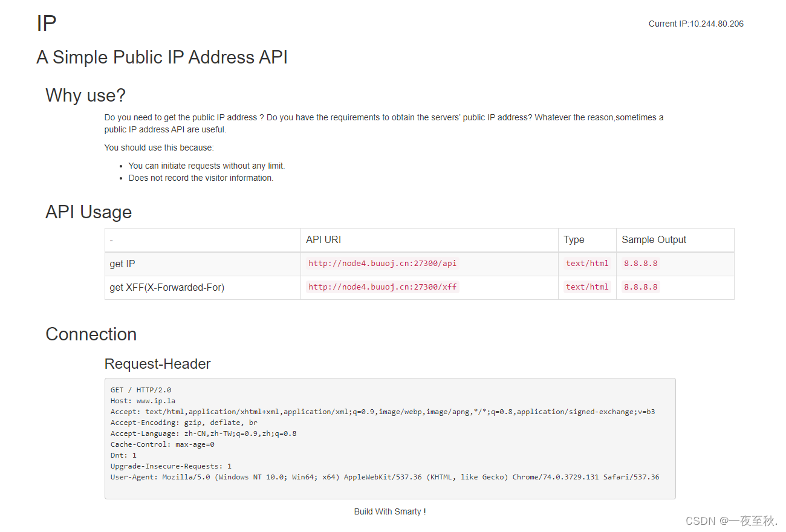Click the "Connection" section heading
The height and width of the screenshot is (532, 786).
(91, 334)
